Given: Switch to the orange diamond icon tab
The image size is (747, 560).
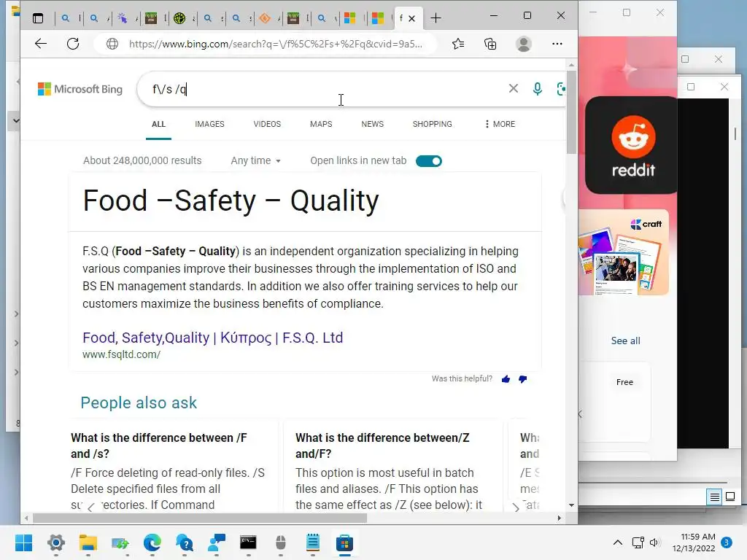Looking at the screenshot, I should pyautogui.click(x=265, y=18).
